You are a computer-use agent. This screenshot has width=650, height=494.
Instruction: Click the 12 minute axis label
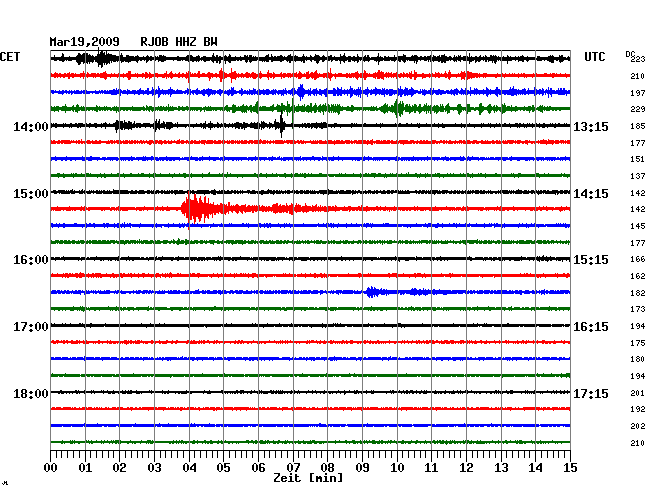coord(466,468)
